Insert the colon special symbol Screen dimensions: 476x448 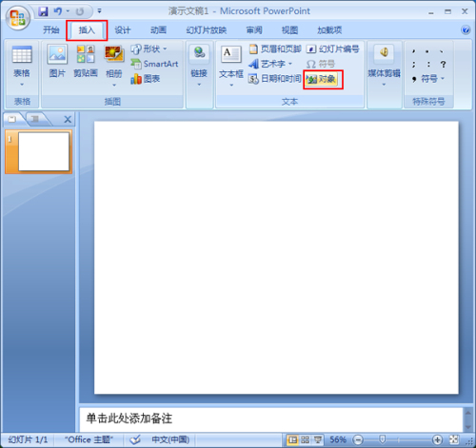(428, 65)
